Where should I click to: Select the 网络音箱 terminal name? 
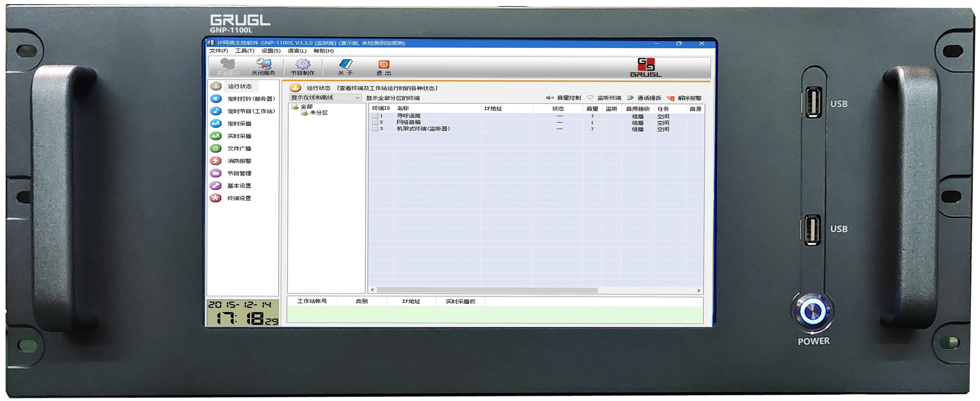coord(408,122)
